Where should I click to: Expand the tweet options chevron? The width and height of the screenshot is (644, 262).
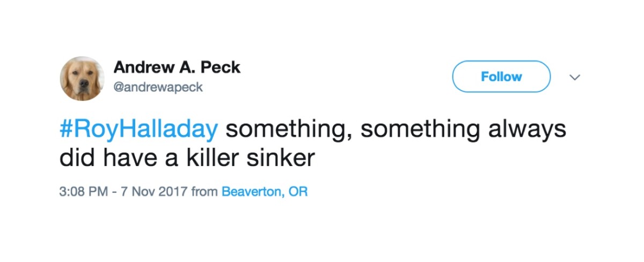point(575,78)
